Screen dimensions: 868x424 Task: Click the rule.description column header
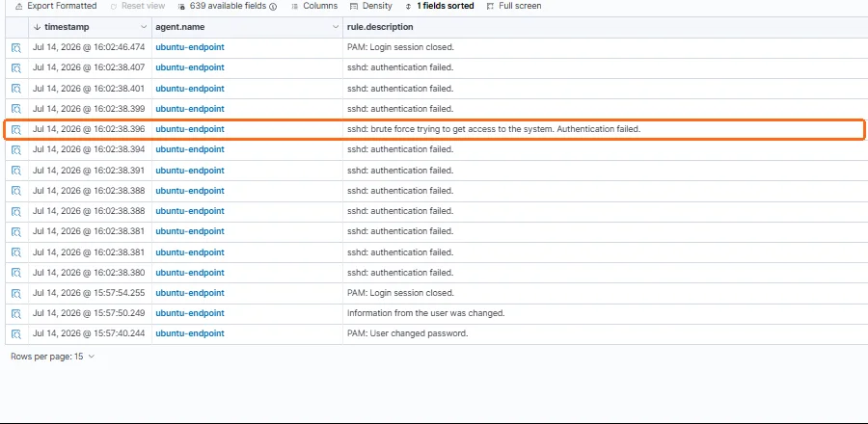380,27
